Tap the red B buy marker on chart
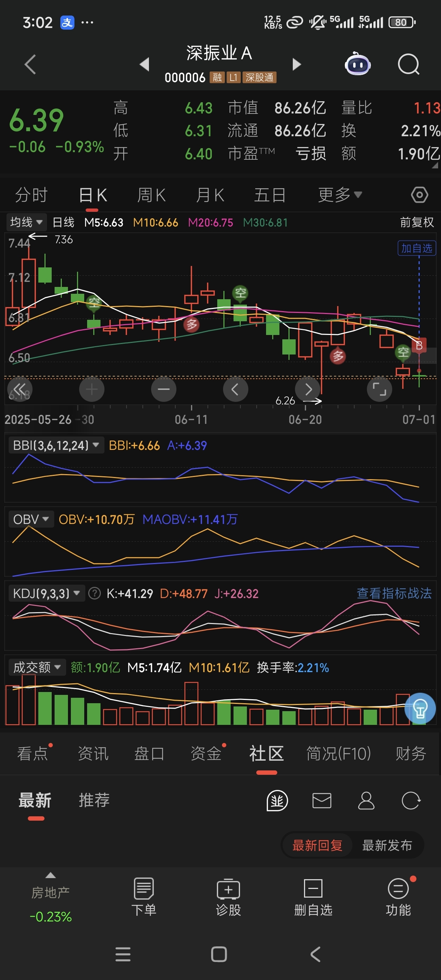441x980 pixels. [x=419, y=345]
